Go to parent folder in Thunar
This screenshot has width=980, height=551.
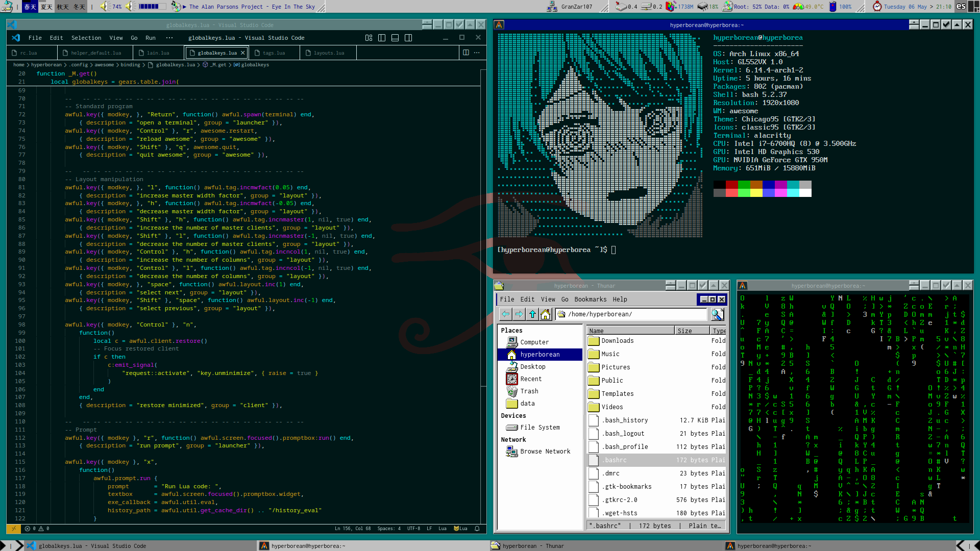[532, 314]
